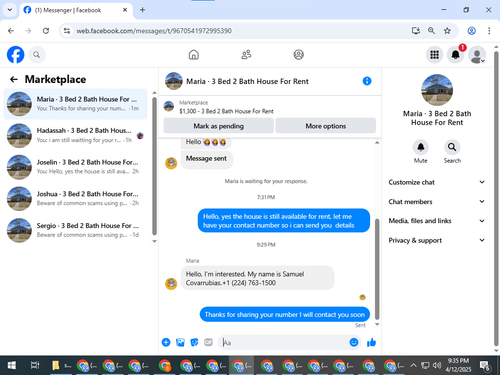This screenshot has width=500, height=375.
Task: Send a thumbs-up like
Action: (371, 342)
